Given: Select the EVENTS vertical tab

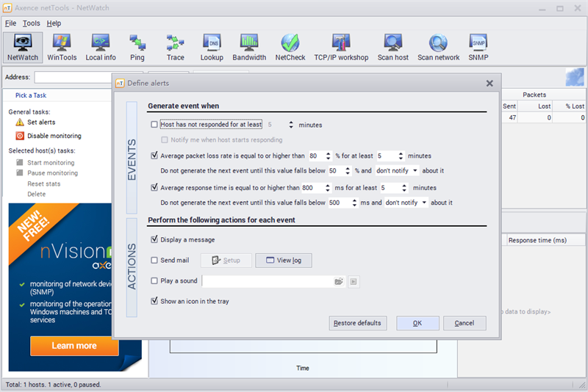Looking at the screenshot, I should 132,158.
